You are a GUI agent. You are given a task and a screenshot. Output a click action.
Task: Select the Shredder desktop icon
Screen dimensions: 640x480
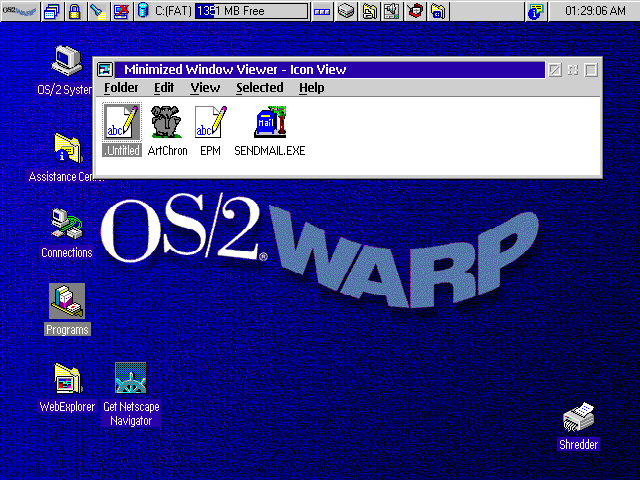(x=578, y=417)
